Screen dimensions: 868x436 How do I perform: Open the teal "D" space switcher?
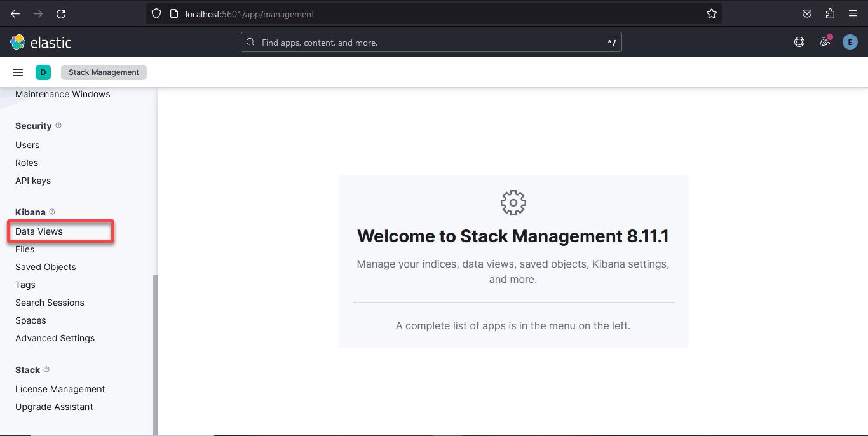(x=43, y=72)
